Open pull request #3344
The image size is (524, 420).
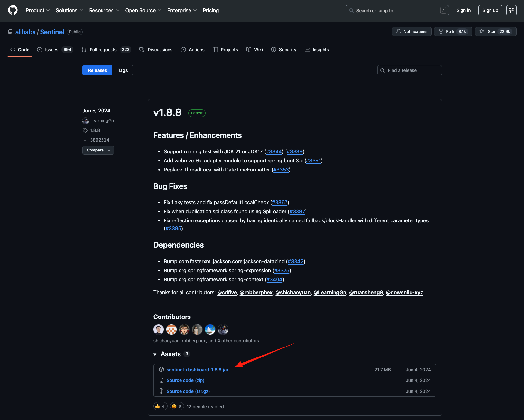pyautogui.click(x=274, y=151)
